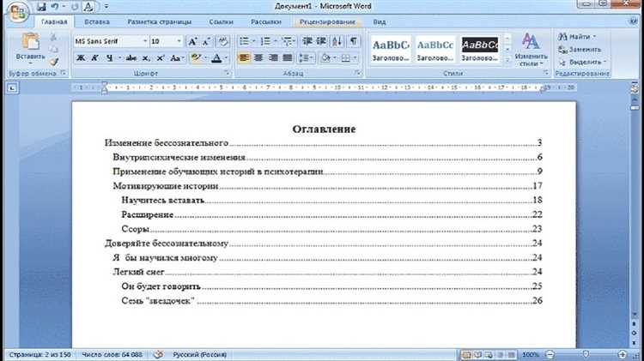Open the borders dropdown
The width and height of the screenshot is (644, 361).
[349, 57]
